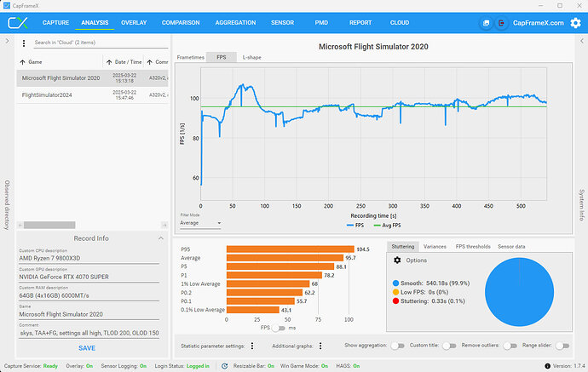Edit the Custom CPU description field
Image resolution: width=588 pixels, height=372 pixels.
(x=89, y=258)
